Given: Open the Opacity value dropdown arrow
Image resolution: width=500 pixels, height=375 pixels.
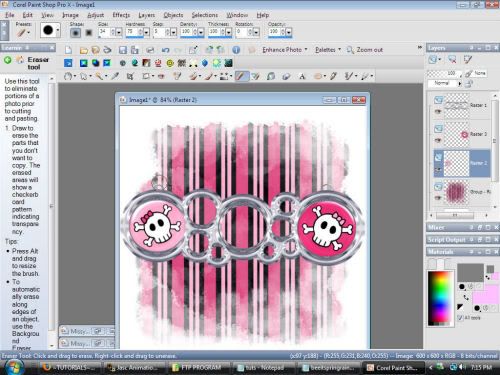Looking at the screenshot, I should click(289, 32).
